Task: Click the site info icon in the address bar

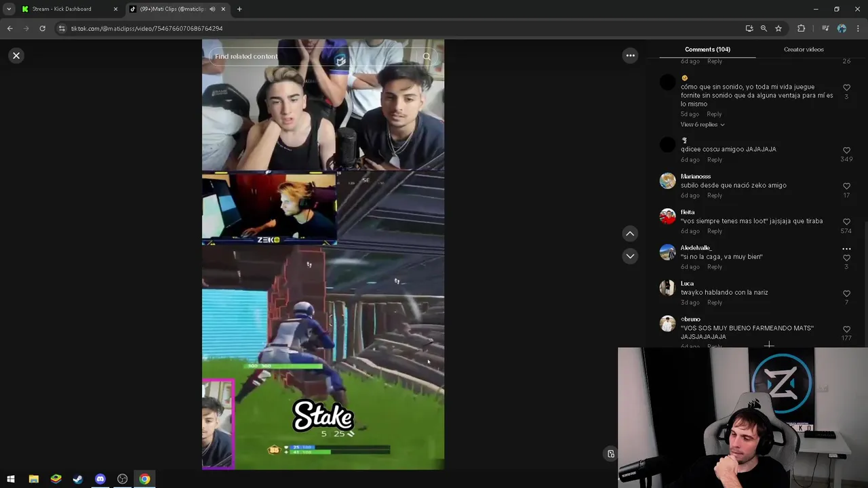Action: (x=62, y=28)
